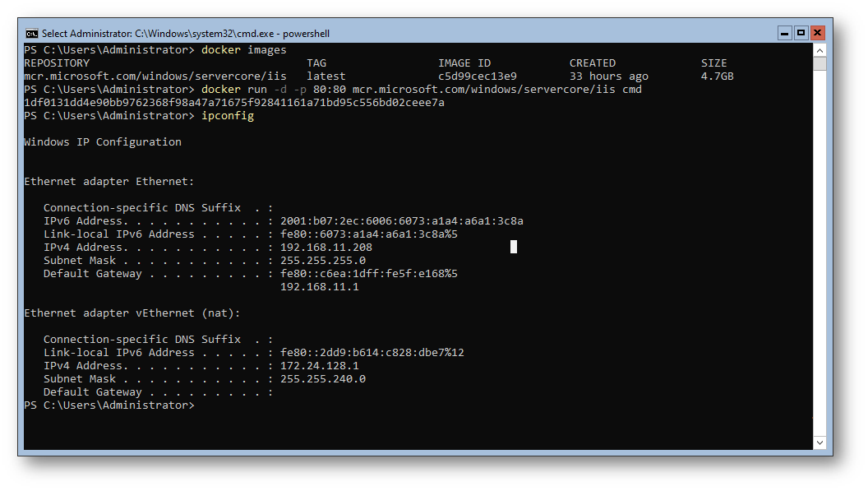Click the last empty PS prompt line
The height and width of the screenshot is (491, 868).
pyautogui.click(x=109, y=405)
